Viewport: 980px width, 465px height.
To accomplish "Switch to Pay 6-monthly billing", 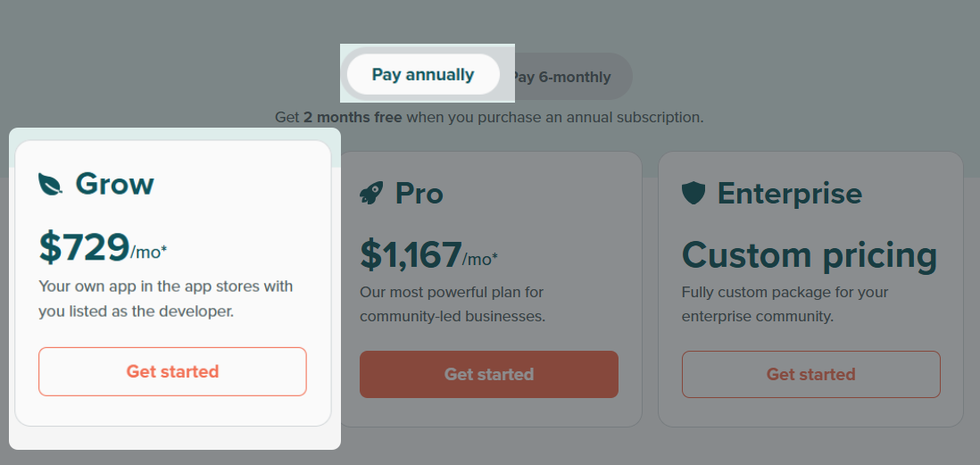I will pyautogui.click(x=562, y=77).
